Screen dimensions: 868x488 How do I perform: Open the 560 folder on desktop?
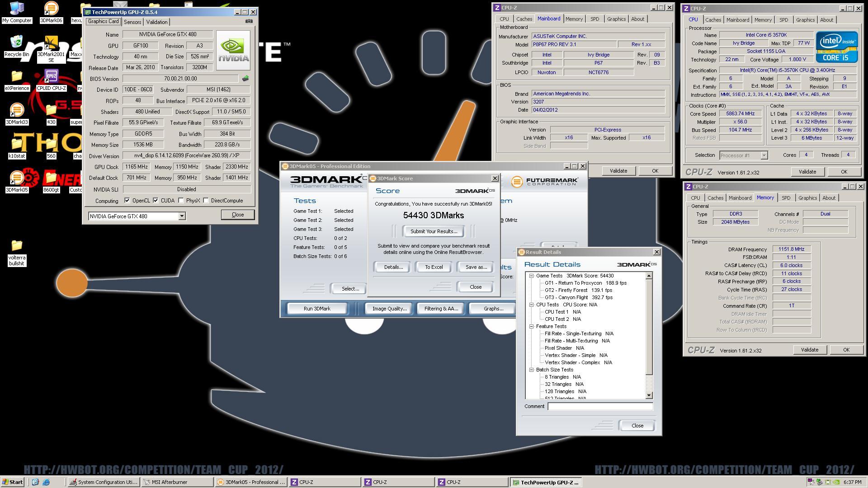pos(51,148)
